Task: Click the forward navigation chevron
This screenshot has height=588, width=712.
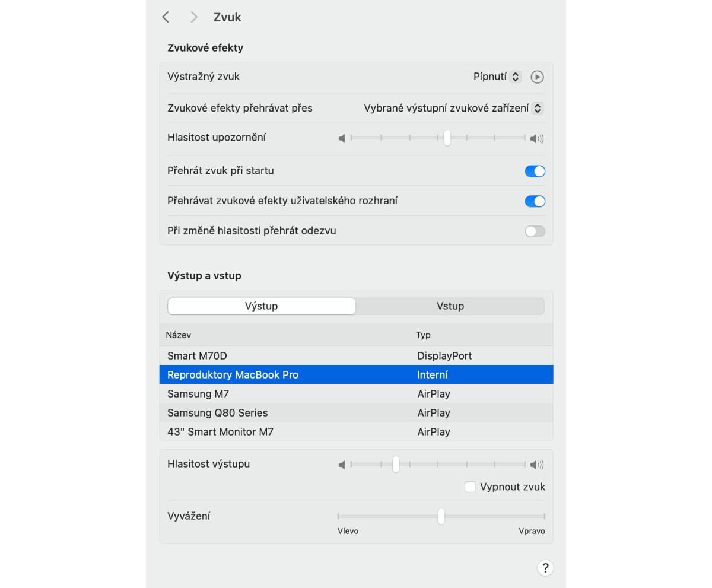Action: tap(193, 17)
